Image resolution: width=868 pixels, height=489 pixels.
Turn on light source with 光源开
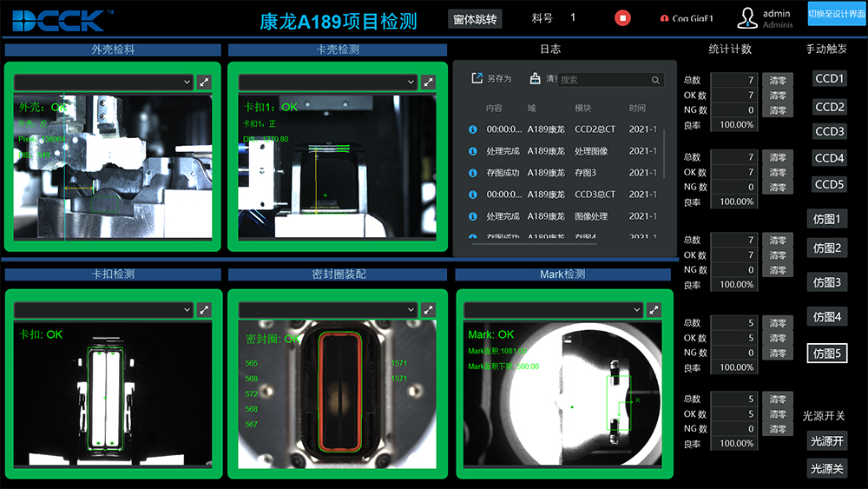827,441
